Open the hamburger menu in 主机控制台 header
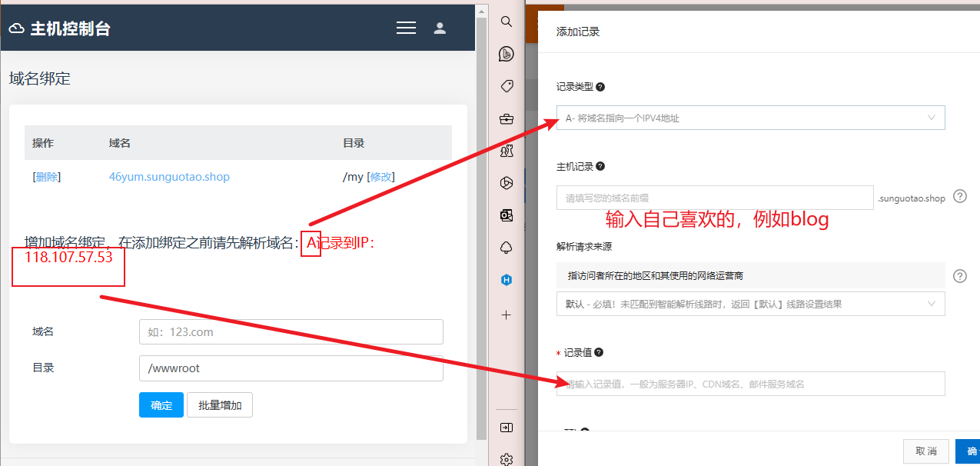 (x=406, y=28)
